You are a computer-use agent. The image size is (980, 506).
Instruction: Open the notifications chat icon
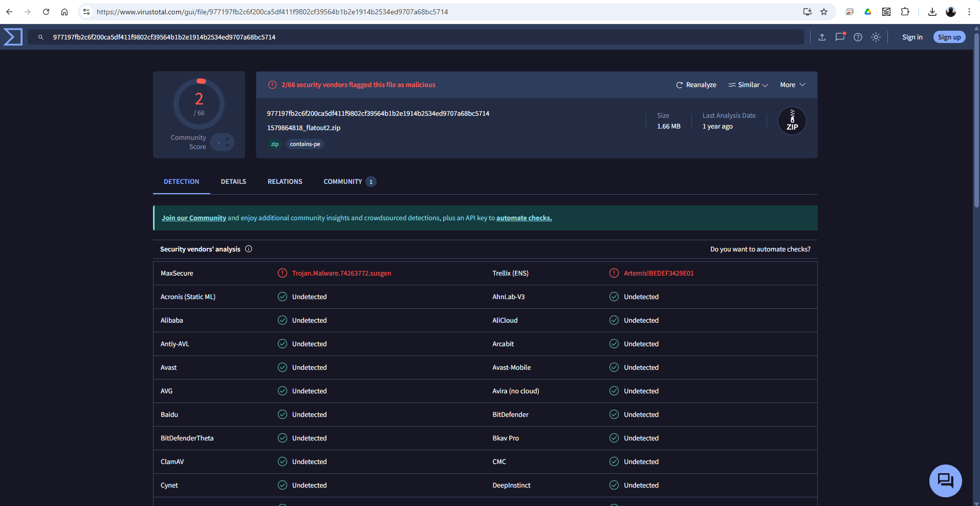pos(840,37)
